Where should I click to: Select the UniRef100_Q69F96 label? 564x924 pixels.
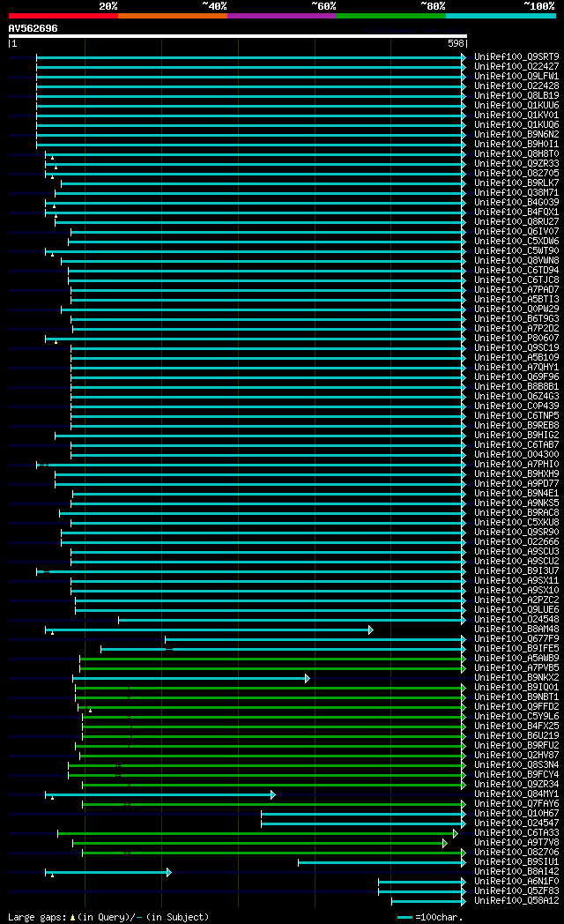[517, 377]
